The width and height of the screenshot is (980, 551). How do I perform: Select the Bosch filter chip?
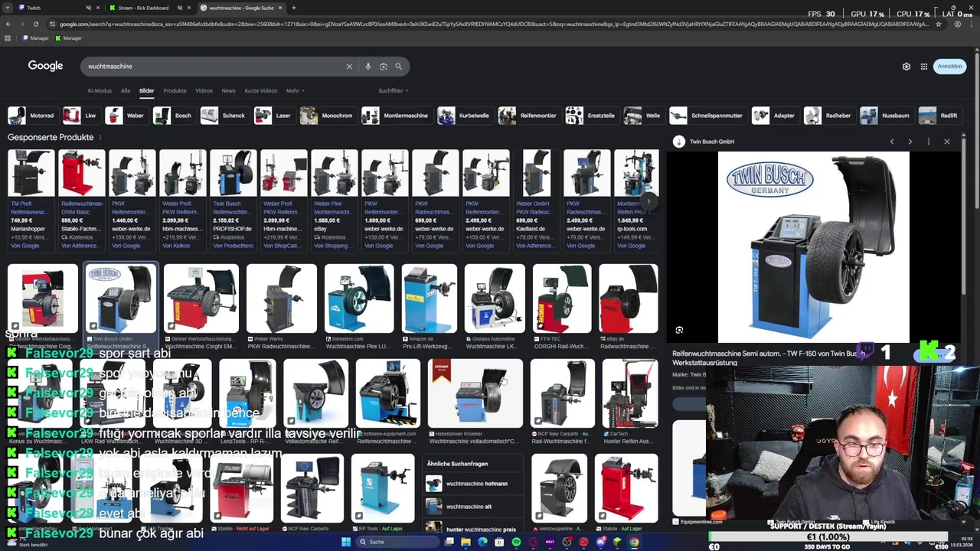[x=173, y=116]
